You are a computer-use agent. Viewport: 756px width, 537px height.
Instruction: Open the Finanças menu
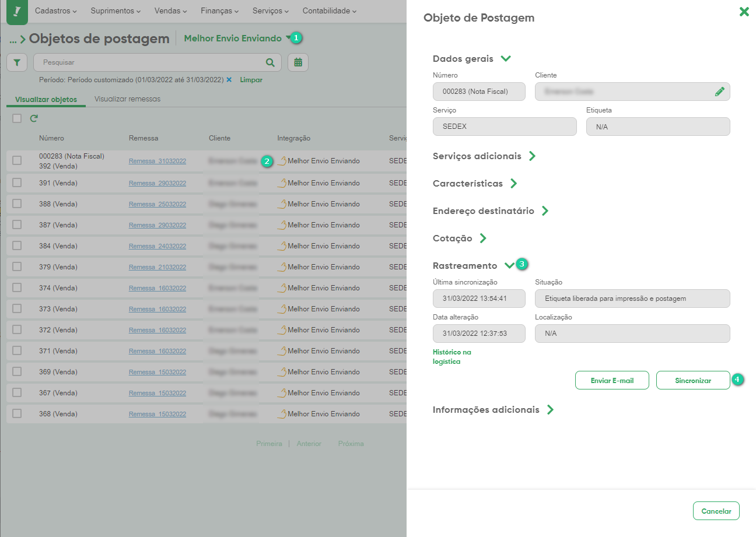(219, 11)
